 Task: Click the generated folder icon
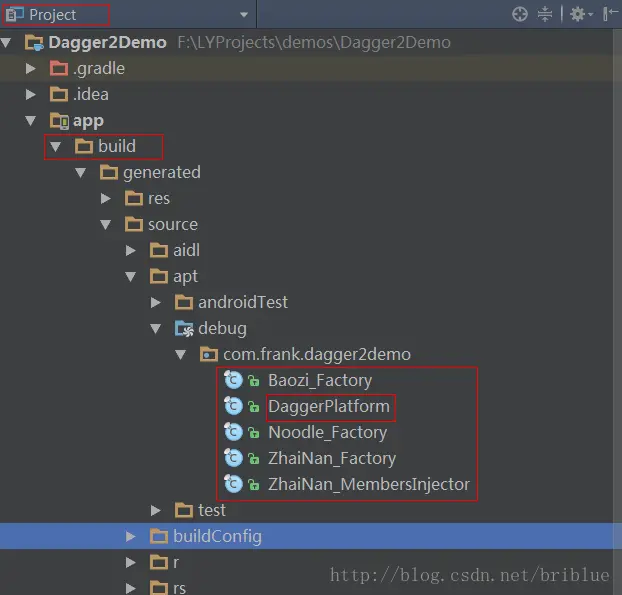(x=109, y=173)
